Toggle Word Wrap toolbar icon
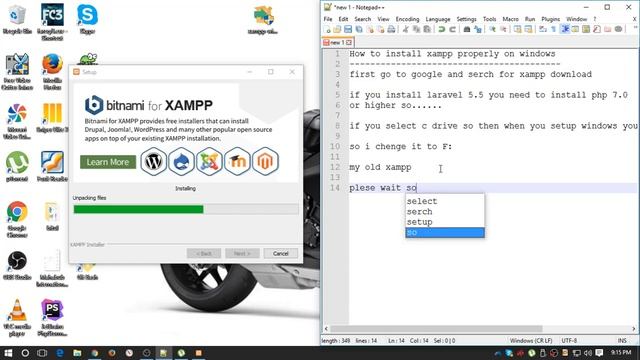The width and height of the screenshot is (640, 360). point(542,29)
